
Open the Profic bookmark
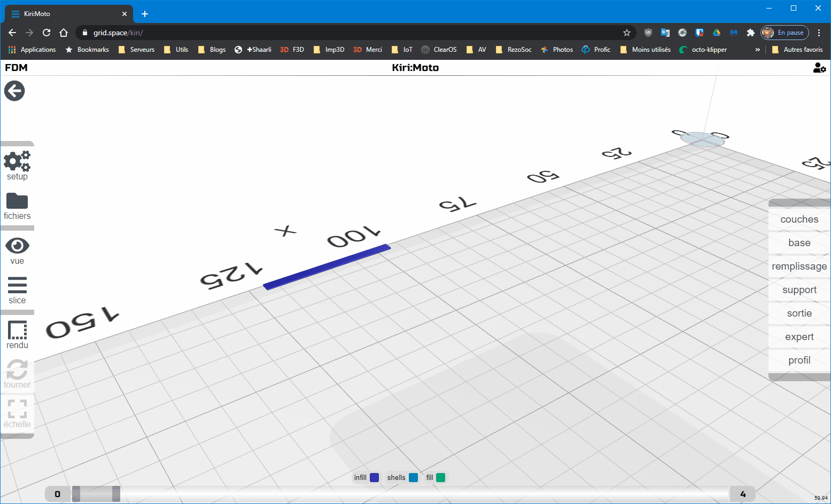tap(596, 50)
